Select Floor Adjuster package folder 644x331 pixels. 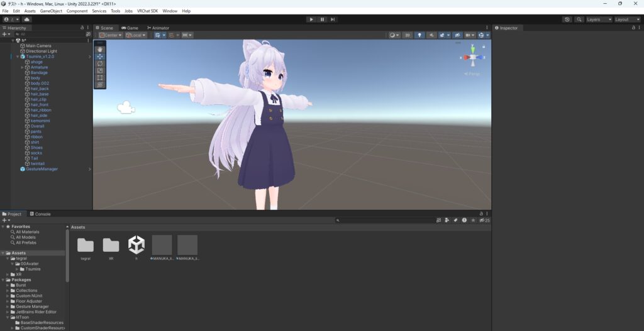[x=29, y=301]
